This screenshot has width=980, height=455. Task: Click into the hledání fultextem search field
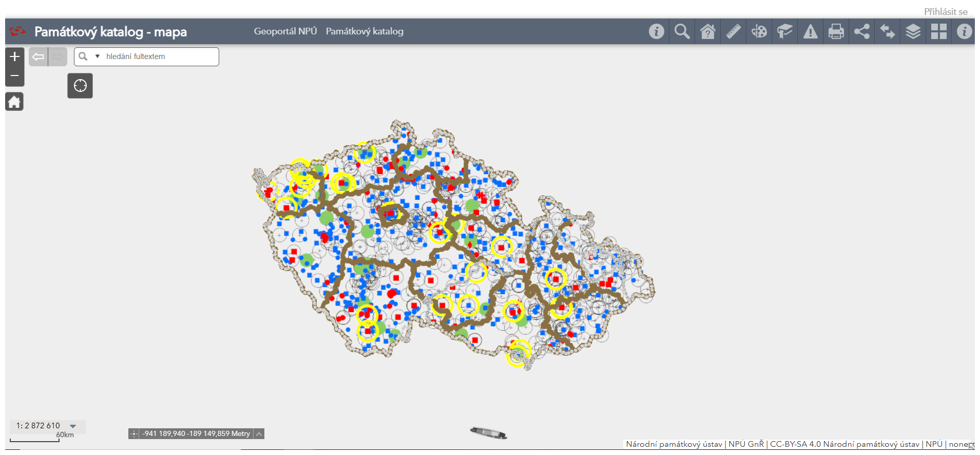[x=159, y=56]
